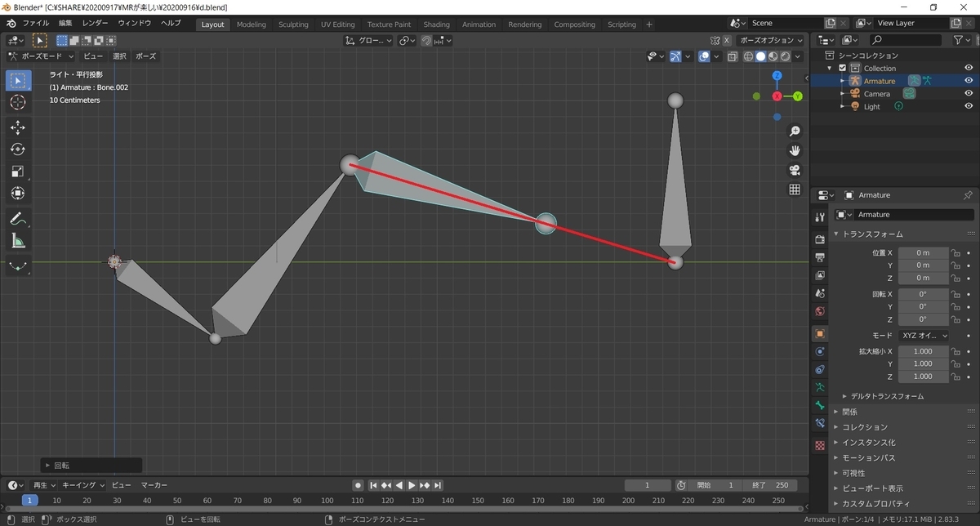
Task: Open the Physics properties tab
Action: point(821,351)
